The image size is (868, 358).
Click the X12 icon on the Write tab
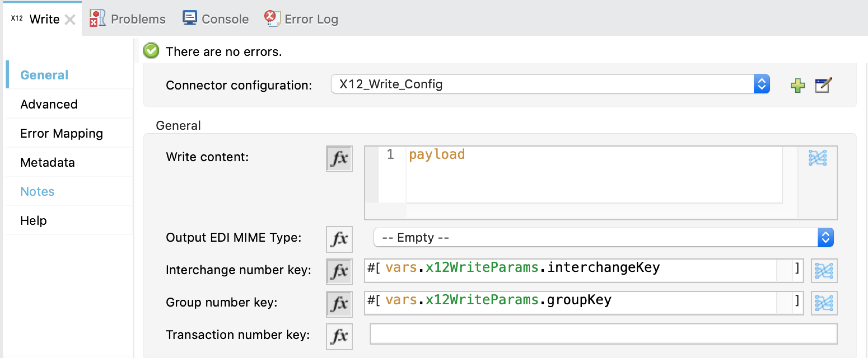click(17, 18)
